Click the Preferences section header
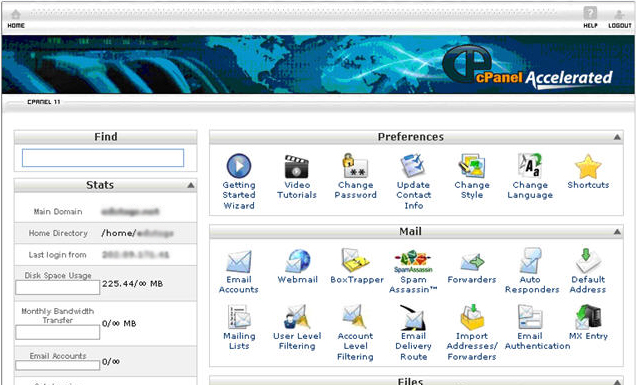Image resolution: width=636 pixels, height=385 pixels. pos(416,137)
